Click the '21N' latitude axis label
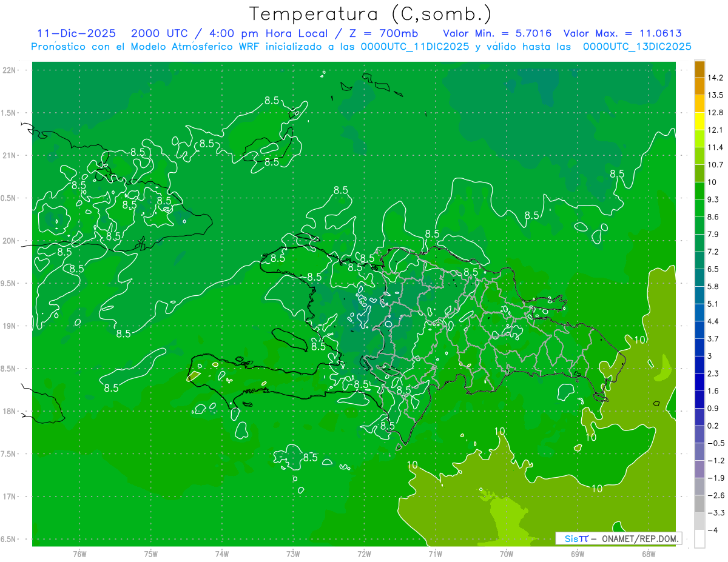Image resolution: width=728 pixels, height=562 pixels. [x=9, y=155]
